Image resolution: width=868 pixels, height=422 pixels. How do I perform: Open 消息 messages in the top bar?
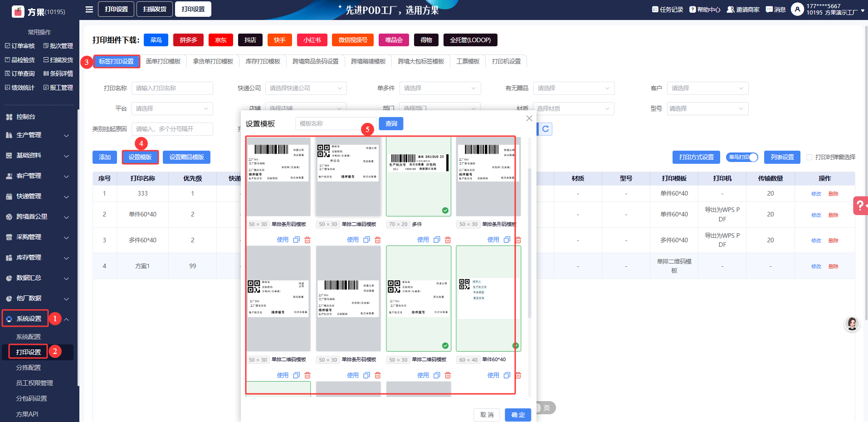pyautogui.click(x=775, y=10)
